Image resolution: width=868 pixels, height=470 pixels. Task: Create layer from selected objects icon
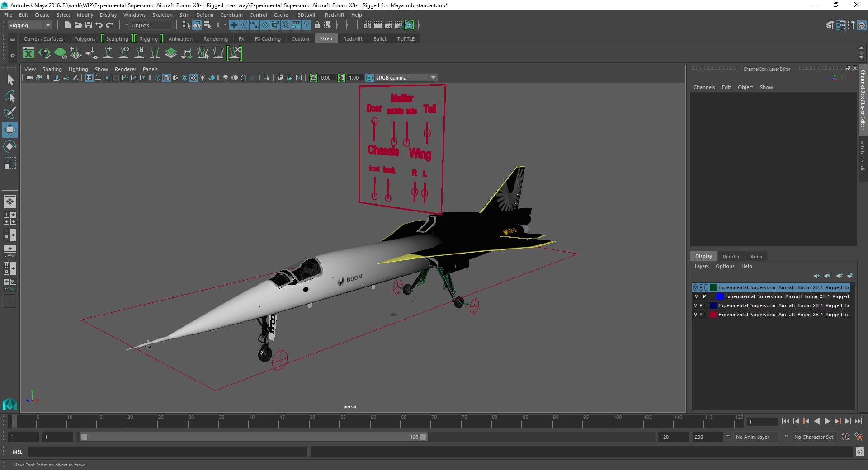(x=850, y=276)
